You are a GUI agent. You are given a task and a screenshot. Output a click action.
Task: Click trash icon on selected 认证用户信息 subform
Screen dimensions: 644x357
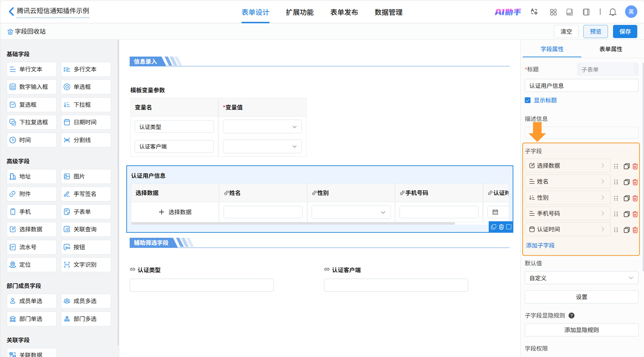tap(501, 227)
